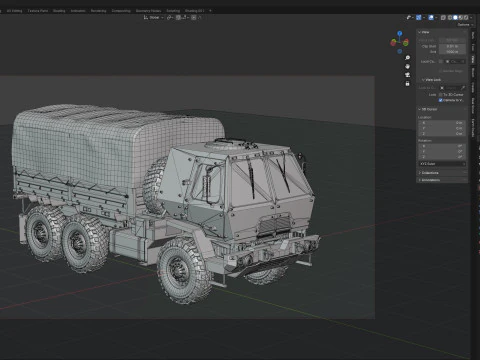Expand the Collections panel
Image resolution: width=480 pixels, height=360 pixels.
(x=420, y=173)
